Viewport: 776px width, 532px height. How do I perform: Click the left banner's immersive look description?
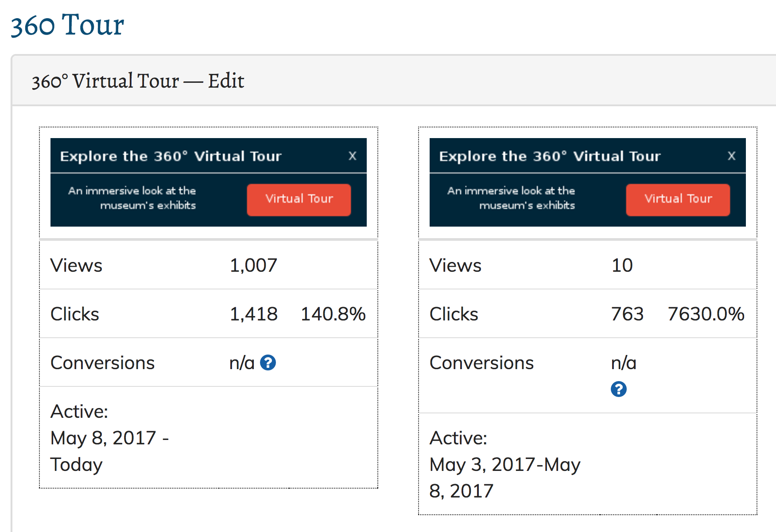pos(132,198)
